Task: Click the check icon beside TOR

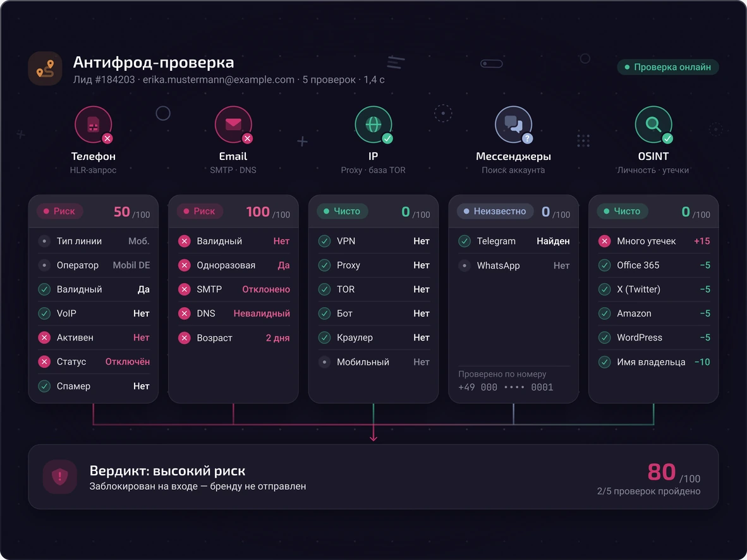Action: tap(324, 289)
